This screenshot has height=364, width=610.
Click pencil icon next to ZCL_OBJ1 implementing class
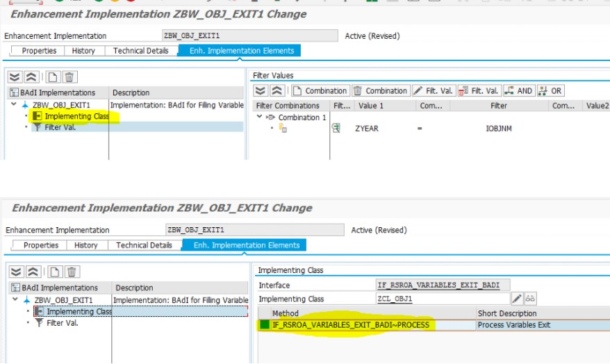coord(517,299)
